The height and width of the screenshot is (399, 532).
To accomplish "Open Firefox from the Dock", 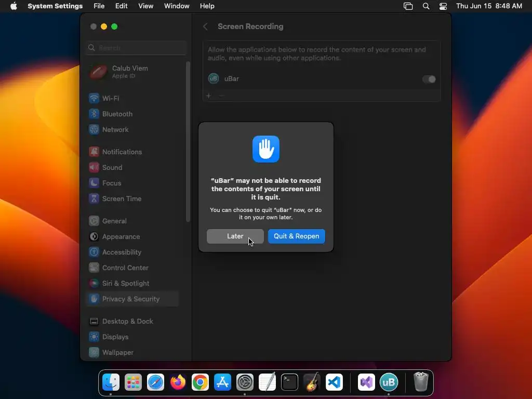I will point(178,382).
